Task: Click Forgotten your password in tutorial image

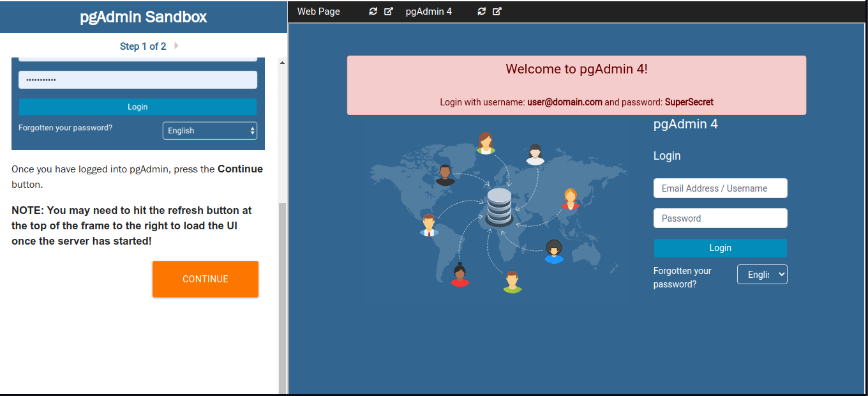Action: coord(65,128)
